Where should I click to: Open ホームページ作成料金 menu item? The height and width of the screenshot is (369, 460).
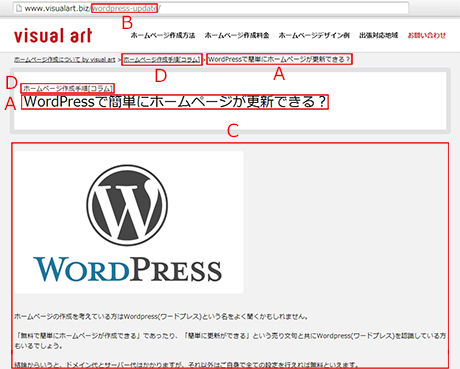[x=237, y=35]
